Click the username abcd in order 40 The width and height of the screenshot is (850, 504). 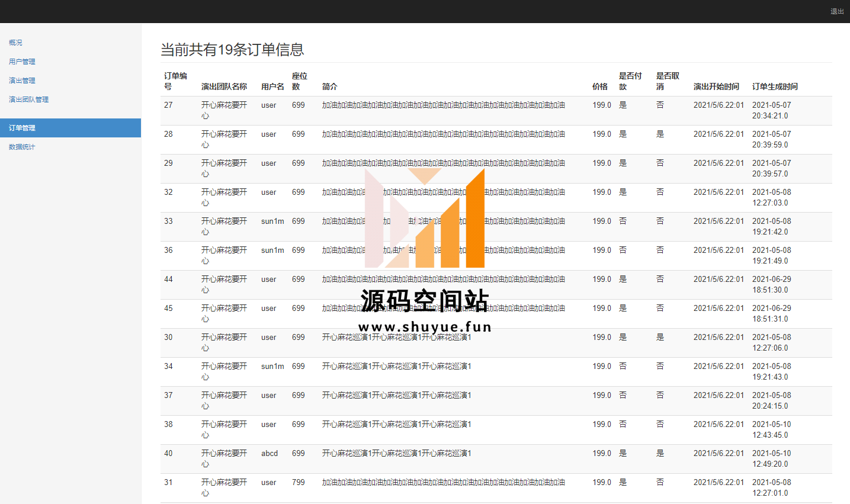(x=270, y=454)
